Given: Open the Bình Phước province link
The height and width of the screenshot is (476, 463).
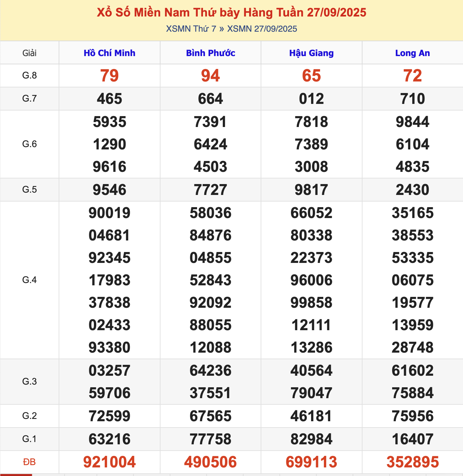Looking at the screenshot, I should pyautogui.click(x=211, y=53).
